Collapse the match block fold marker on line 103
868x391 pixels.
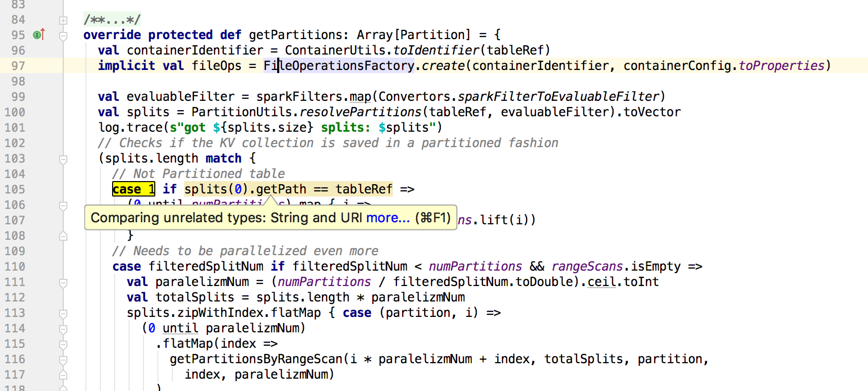click(63, 159)
